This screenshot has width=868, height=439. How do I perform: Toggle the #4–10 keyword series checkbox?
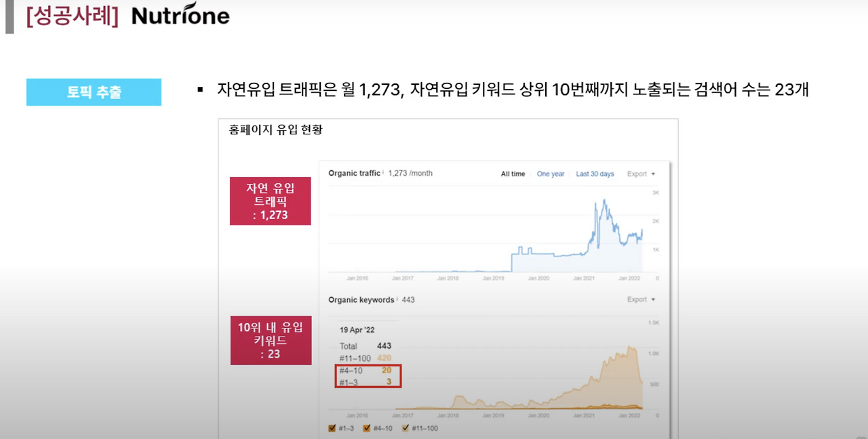click(367, 428)
